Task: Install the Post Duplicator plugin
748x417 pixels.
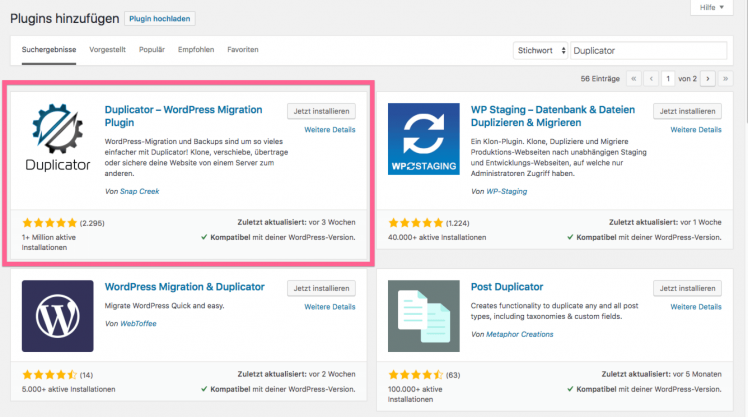Action: [x=687, y=288]
